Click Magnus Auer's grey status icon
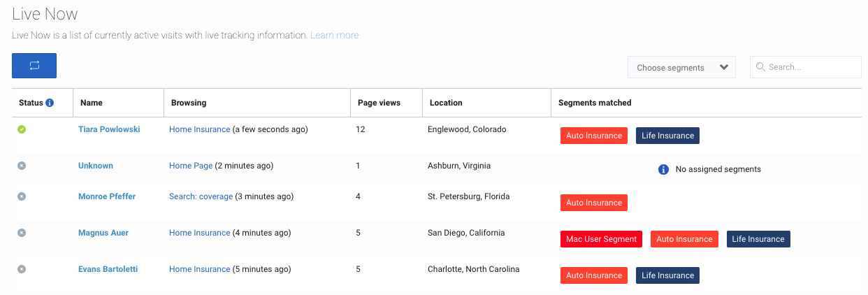The image size is (868, 295). 22,233
